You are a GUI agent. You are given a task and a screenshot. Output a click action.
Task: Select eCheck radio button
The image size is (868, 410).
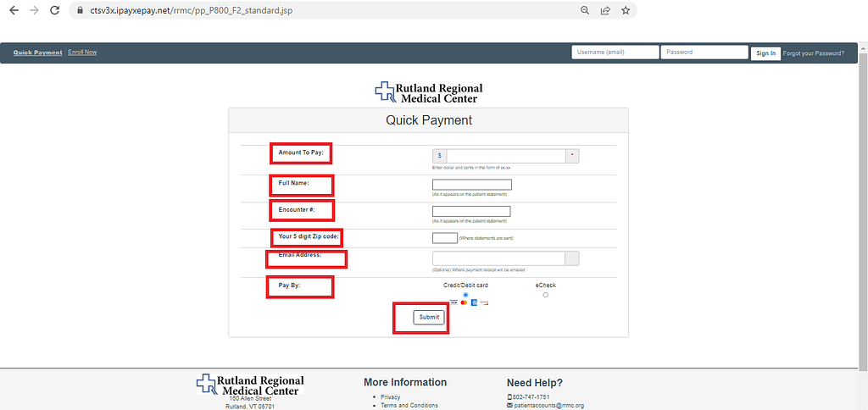tap(545, 295)
